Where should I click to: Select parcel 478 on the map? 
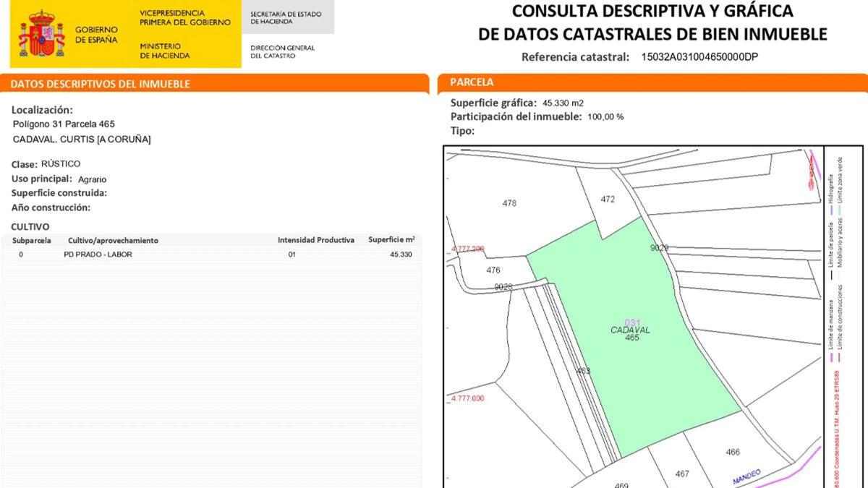click(x=509, y=203)
